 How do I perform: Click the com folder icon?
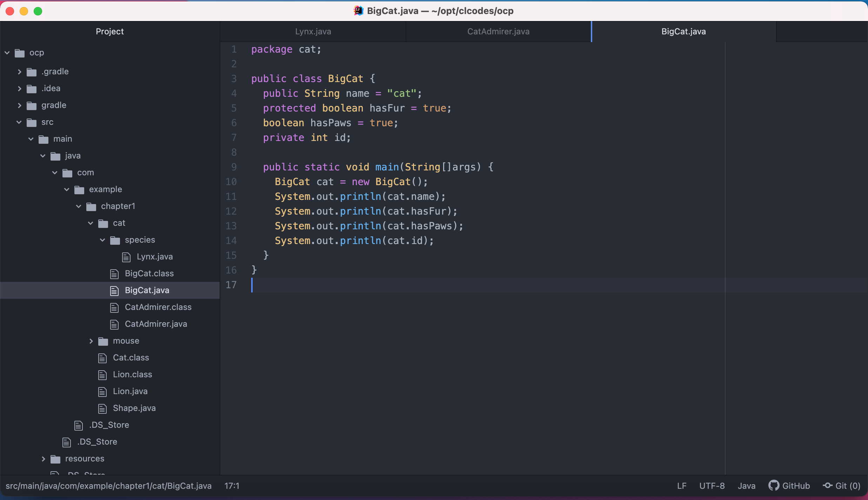[x=67, y=173]
